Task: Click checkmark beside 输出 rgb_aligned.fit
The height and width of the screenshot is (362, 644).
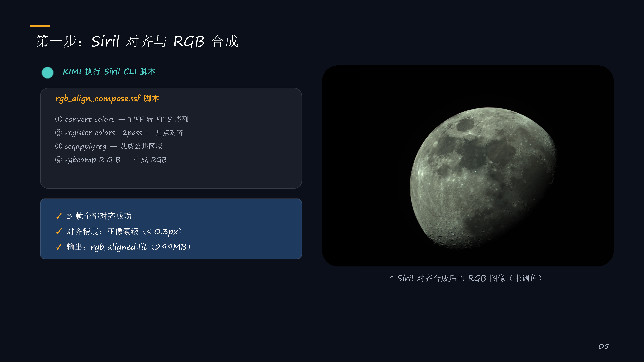Action: [59, 247]
